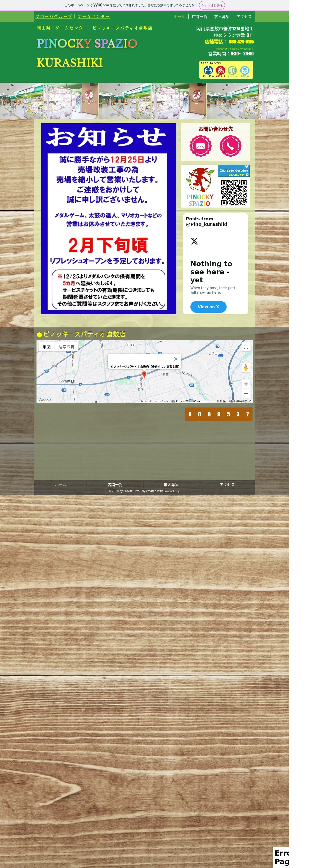Click the Provanet.co.jp footer link

pyautogui.click(x=172, y=491)
